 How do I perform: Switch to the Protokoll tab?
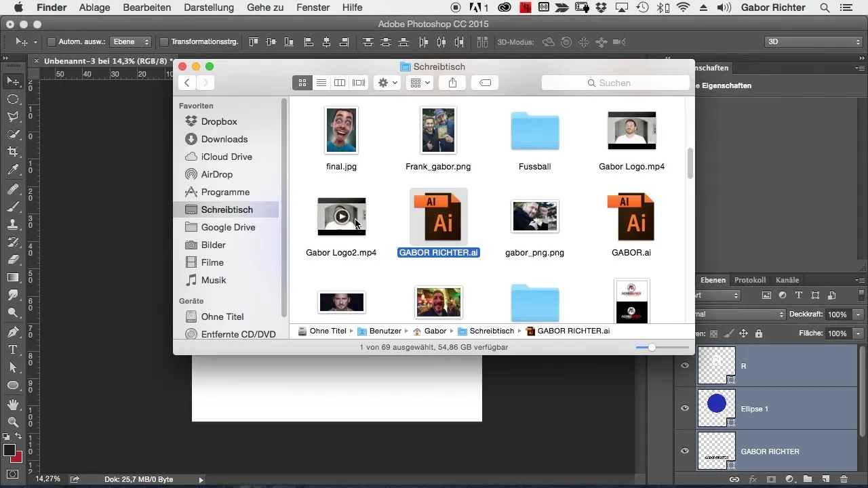pos(750,280)
